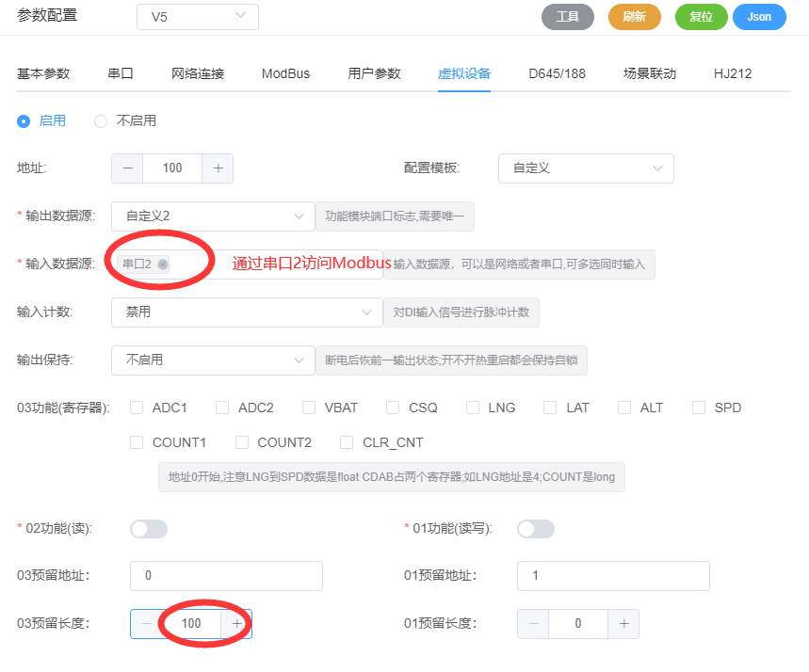Click plus on 03预留长度 stepper
809x672 pixels.
[236, 623]
